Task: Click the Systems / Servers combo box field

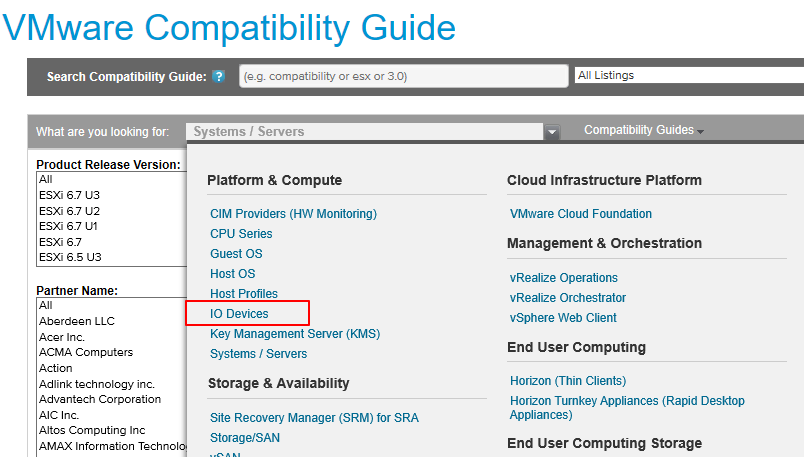Action: tap(365, 132)
